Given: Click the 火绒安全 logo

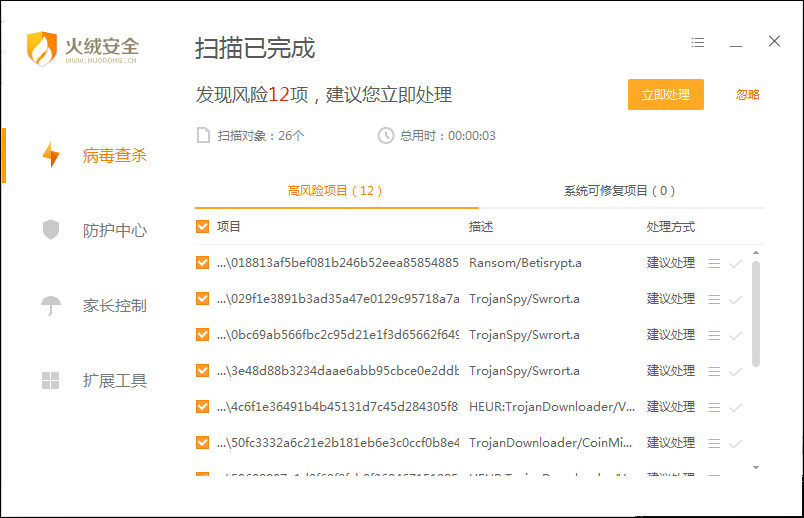Looking at the screenshot, I should (x=82, y=48).
